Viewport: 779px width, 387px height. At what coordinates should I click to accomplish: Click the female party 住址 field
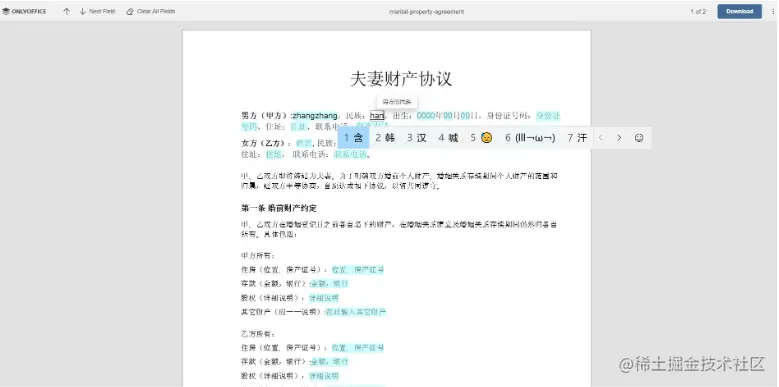[x=273, y=155]
